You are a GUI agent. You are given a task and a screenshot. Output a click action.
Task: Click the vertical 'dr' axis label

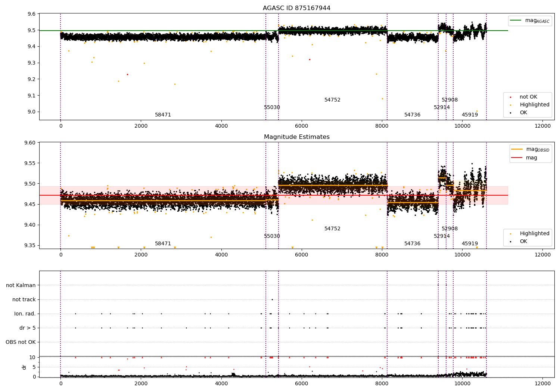click(24, 367)
